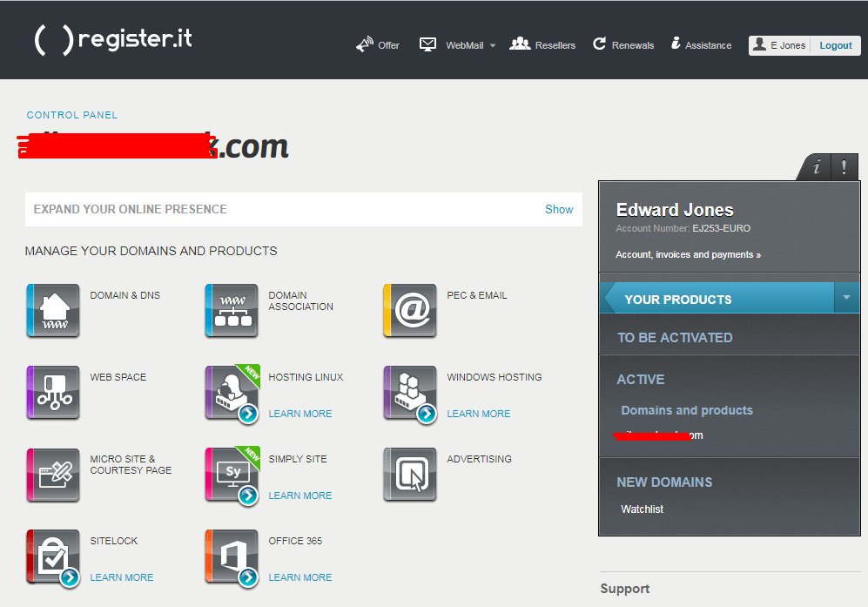This screenshot has width=868, height=607.
Task: Click the register.it logo
Action: coord(113,39)
